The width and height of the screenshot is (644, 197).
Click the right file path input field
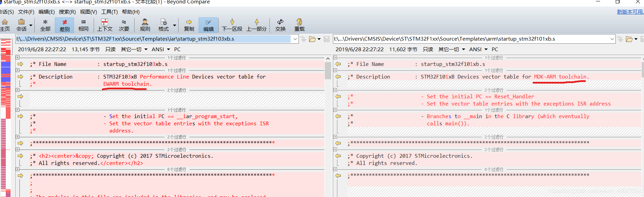470,39
